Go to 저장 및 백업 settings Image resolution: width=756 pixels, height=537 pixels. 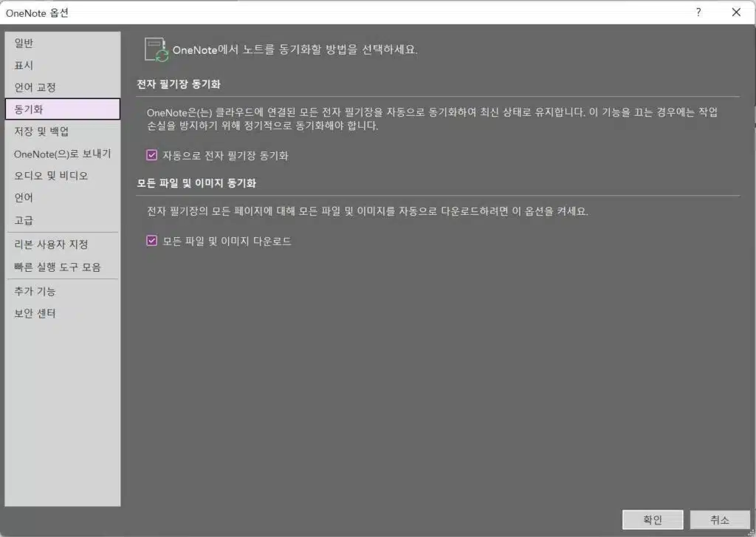(x=62, y=131)
